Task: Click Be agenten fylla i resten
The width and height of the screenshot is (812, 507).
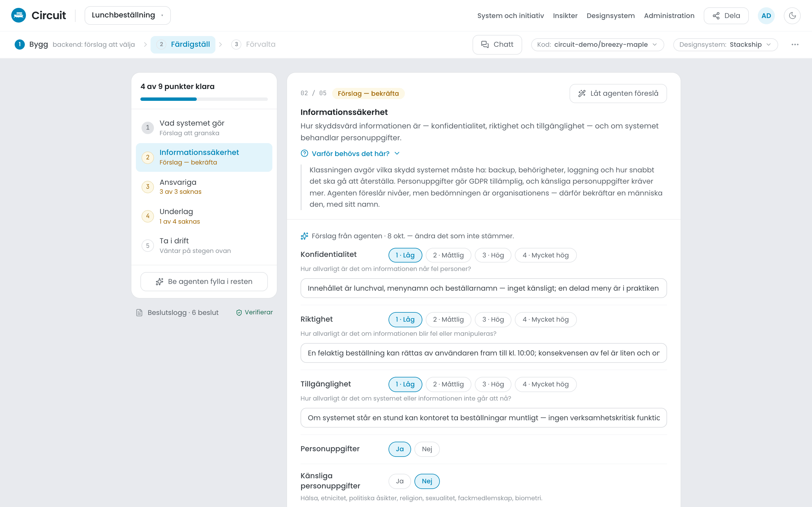Action: pyautogui.click(x=204, y=282)
